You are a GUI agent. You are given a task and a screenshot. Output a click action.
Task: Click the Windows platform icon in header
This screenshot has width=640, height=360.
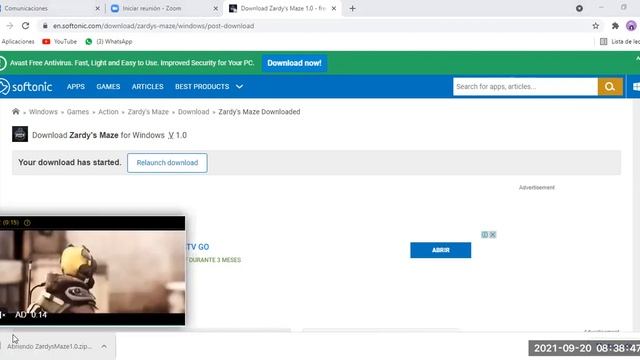[x=636, y=87]
